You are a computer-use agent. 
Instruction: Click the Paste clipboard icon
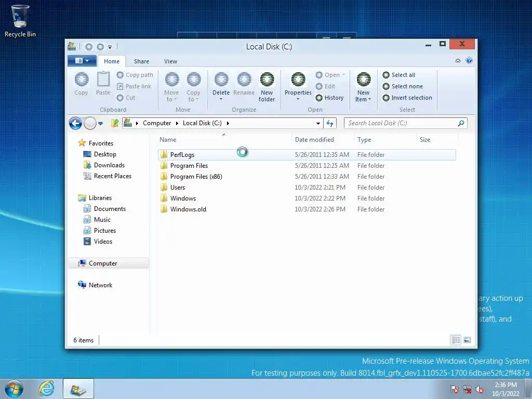click(103, 84)
